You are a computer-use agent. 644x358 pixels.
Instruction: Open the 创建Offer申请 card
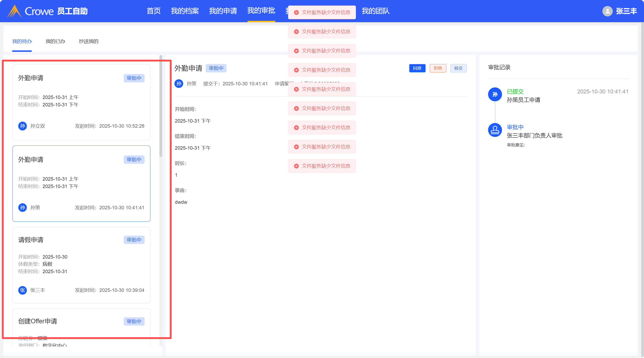click(x=81, y=325)
